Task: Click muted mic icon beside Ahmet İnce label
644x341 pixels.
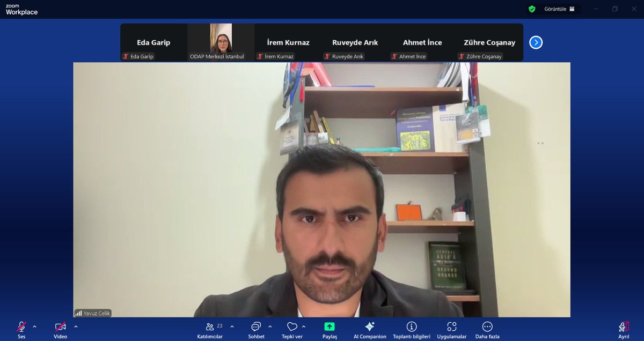Action: coord(394,56)
